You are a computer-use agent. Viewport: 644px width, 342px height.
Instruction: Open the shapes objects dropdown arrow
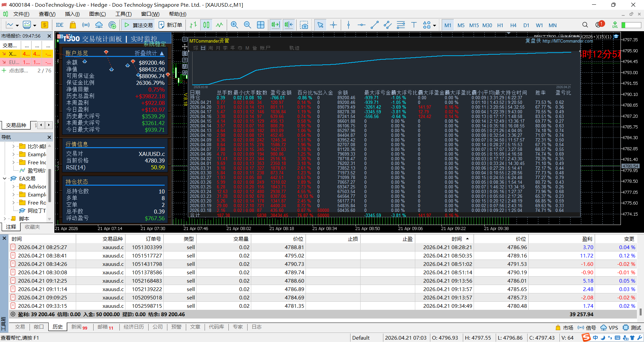(434, 25)
